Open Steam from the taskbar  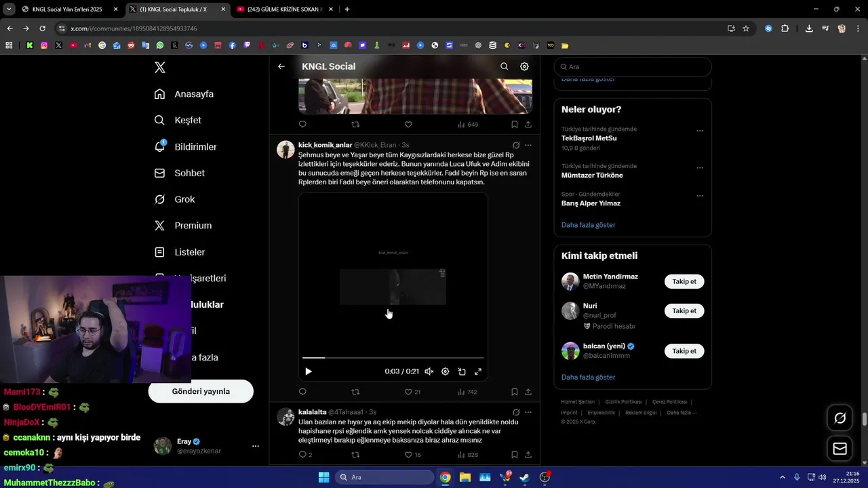coord(524,477)
